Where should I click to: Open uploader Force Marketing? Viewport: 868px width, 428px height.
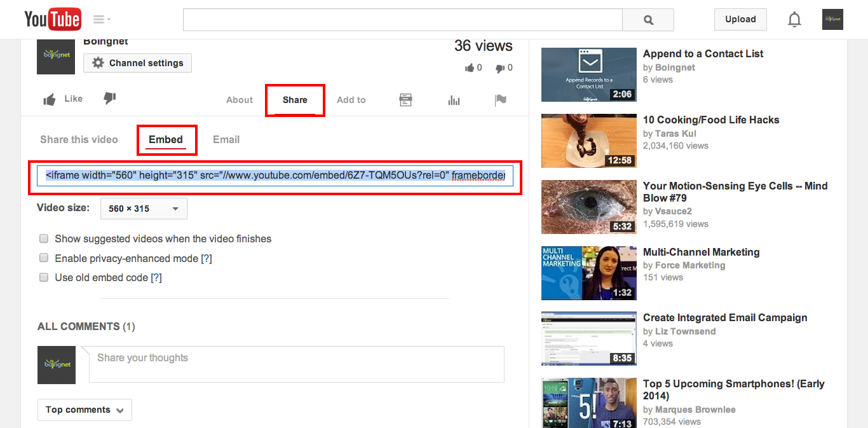click(690, 265)
